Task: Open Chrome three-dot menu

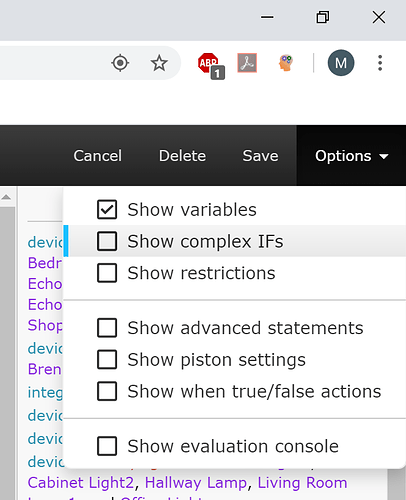Action: point(380,63)
